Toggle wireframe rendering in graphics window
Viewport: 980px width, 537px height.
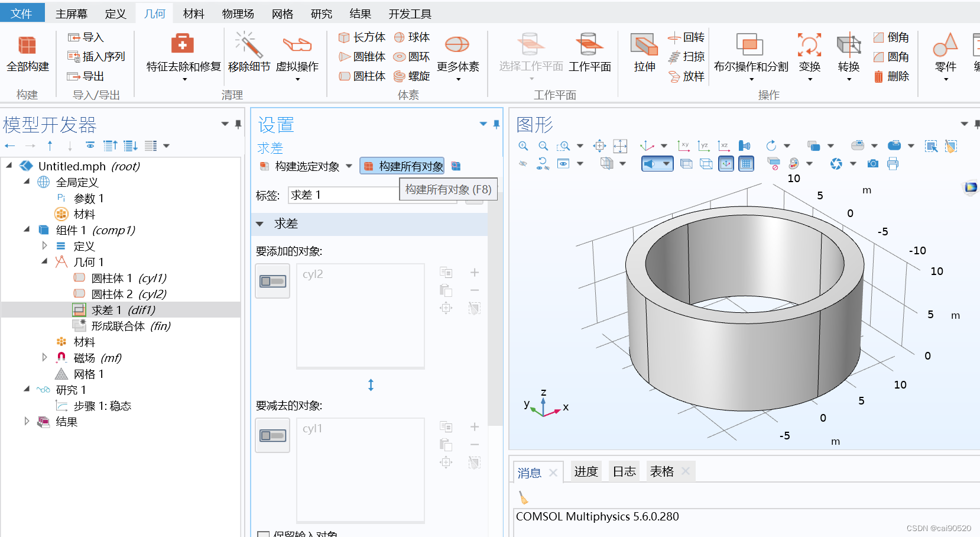click(706, 164)
